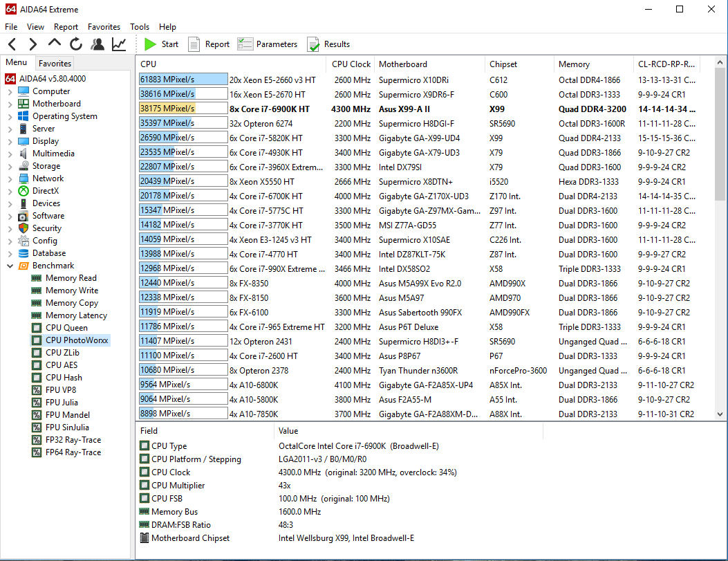Collapse the Benchmark tree node

[x=10, y=266]
